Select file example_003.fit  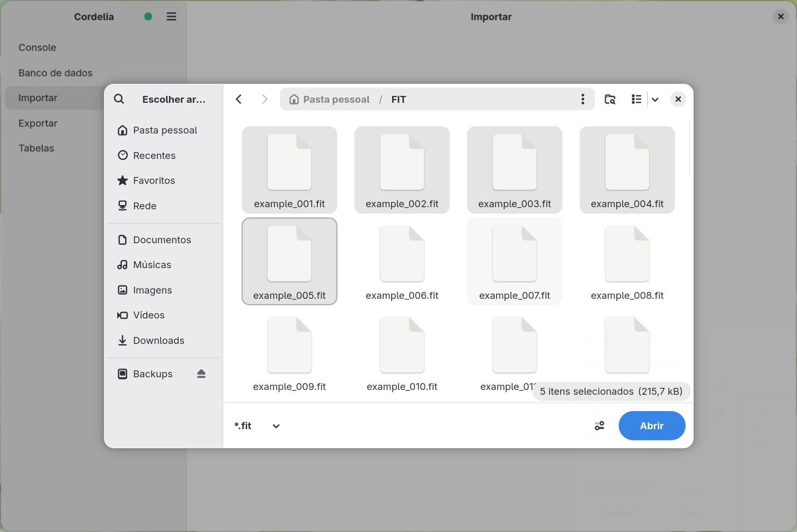tap(515, 170)
